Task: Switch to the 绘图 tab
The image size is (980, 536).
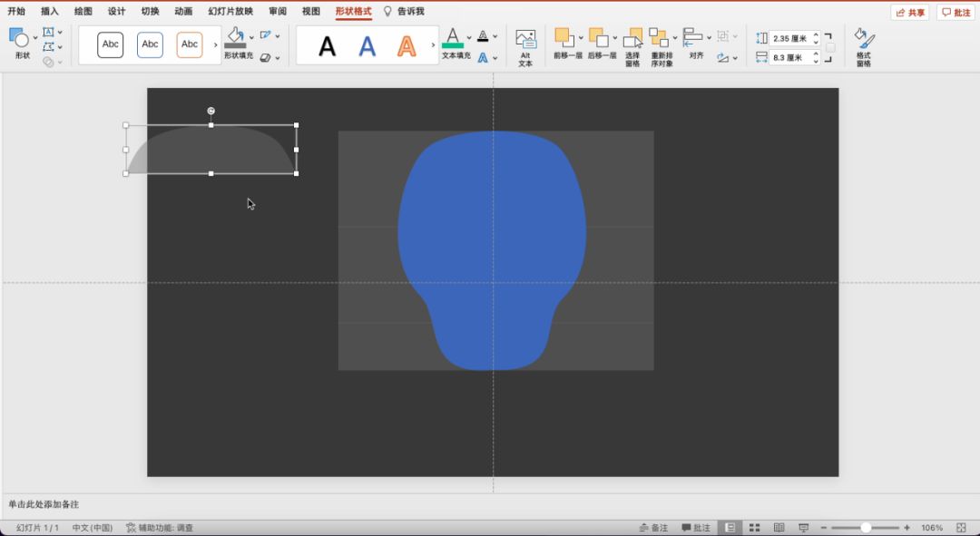Action: (x=83, y=11)
